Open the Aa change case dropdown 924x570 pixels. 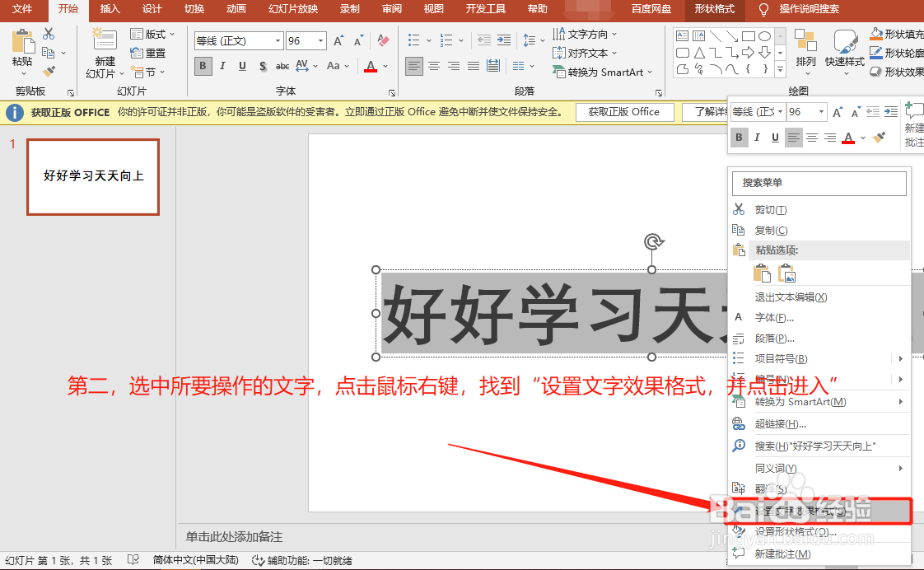(x=338, y=66)
